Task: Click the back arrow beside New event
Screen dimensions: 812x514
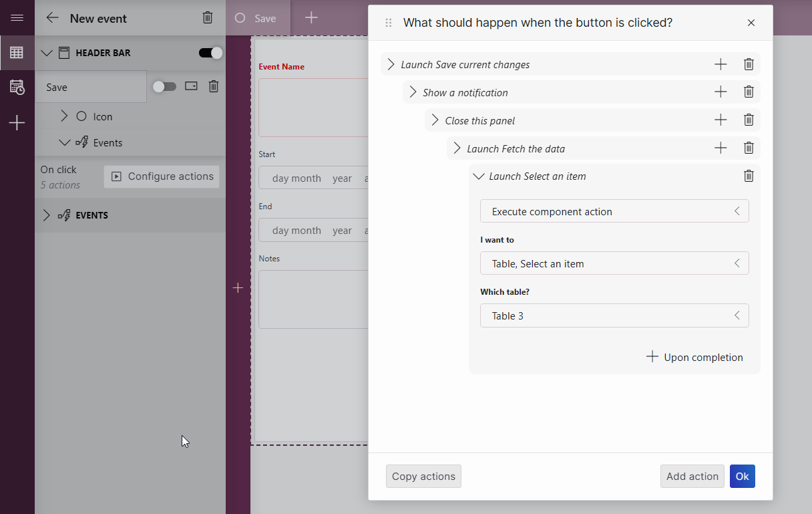Action: 52,18
